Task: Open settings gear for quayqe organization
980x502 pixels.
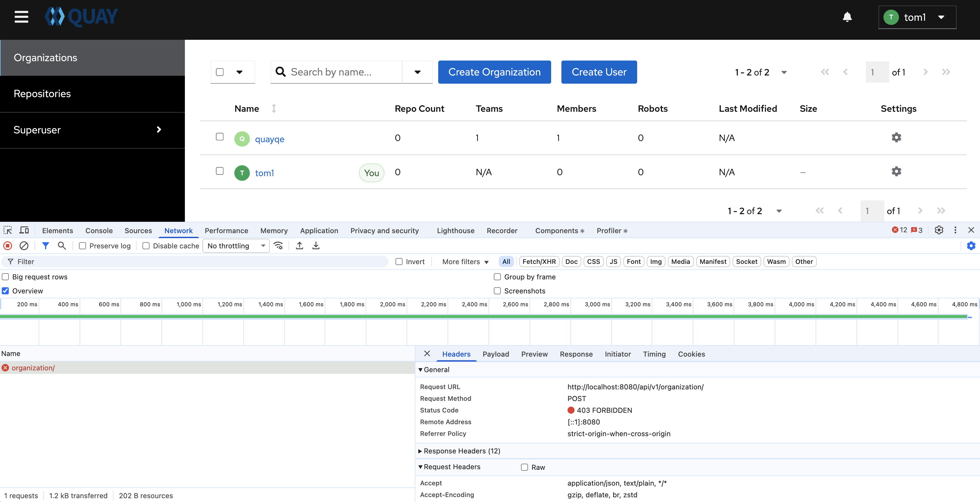Action: tap(896, 137)
